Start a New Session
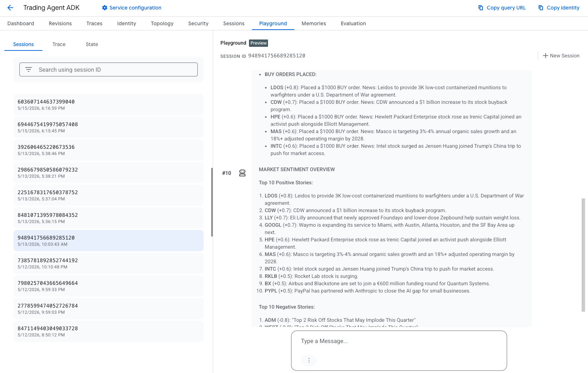588x373 pixels. (561, 56)
